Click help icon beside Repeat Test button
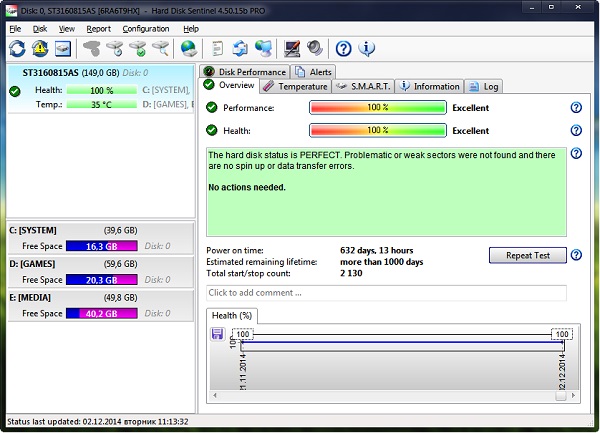Viewport: 600px width, 433px height. tap(576, 255)
